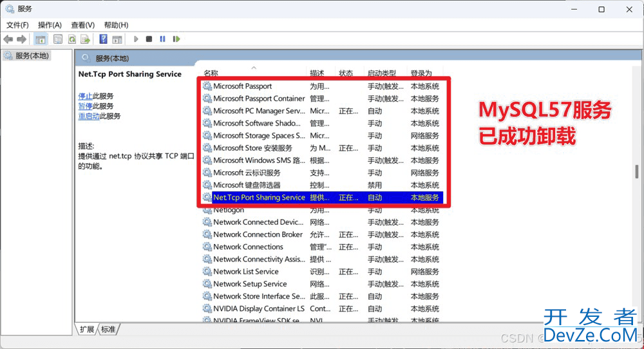Click gear icon beside Network Setup Service

tap(207, 284)
